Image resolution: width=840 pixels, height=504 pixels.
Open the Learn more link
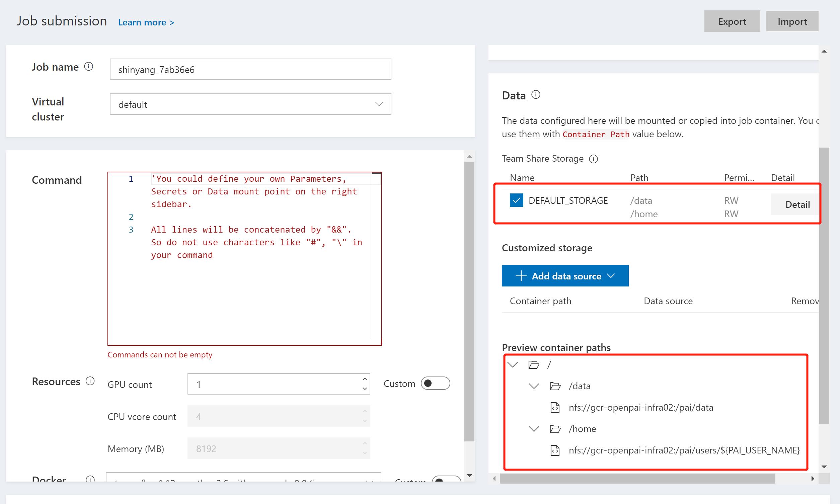pyautogui.click(x=146, y=22)
